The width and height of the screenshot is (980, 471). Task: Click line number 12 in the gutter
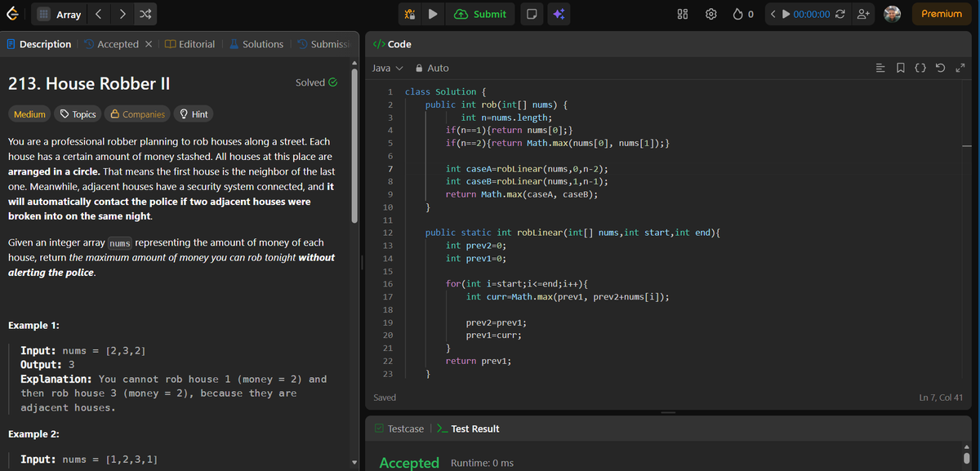pyautogui.click(x=388, y=233)
